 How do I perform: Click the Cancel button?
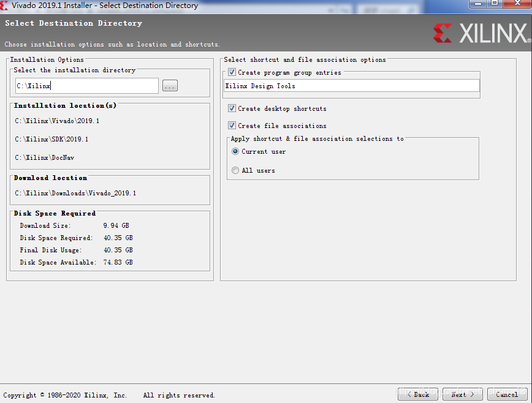coord(507,394)
